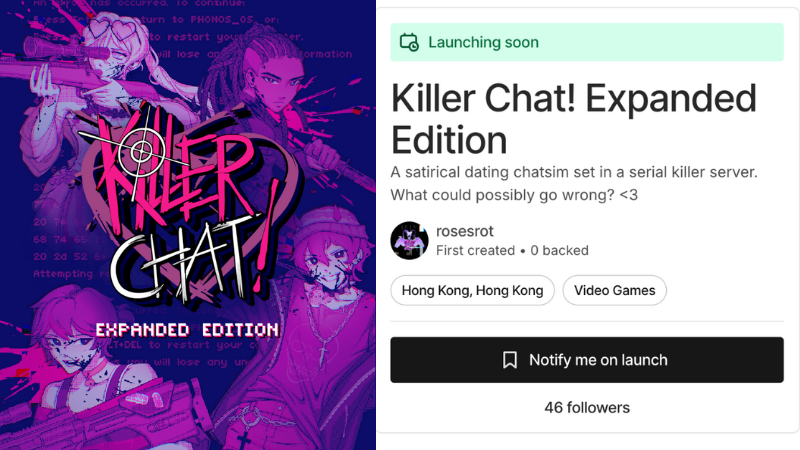The image size is (800, 450).
Task: Select the Video Games category tag
Action: point(614,290)
